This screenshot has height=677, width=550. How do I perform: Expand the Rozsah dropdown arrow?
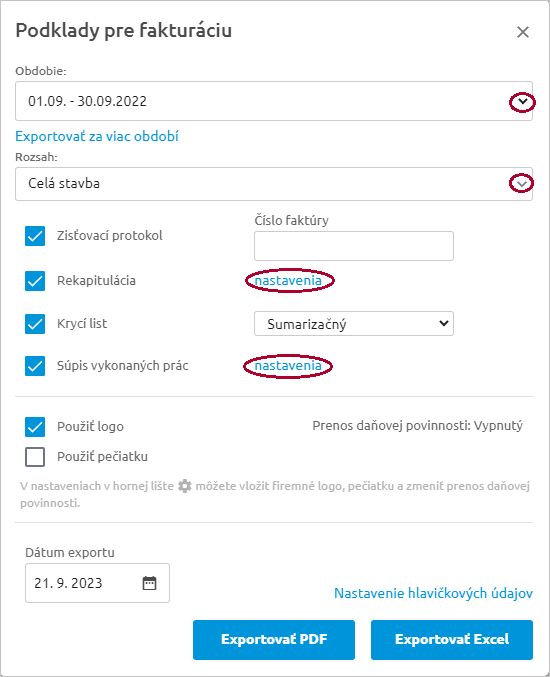[522, 184]
